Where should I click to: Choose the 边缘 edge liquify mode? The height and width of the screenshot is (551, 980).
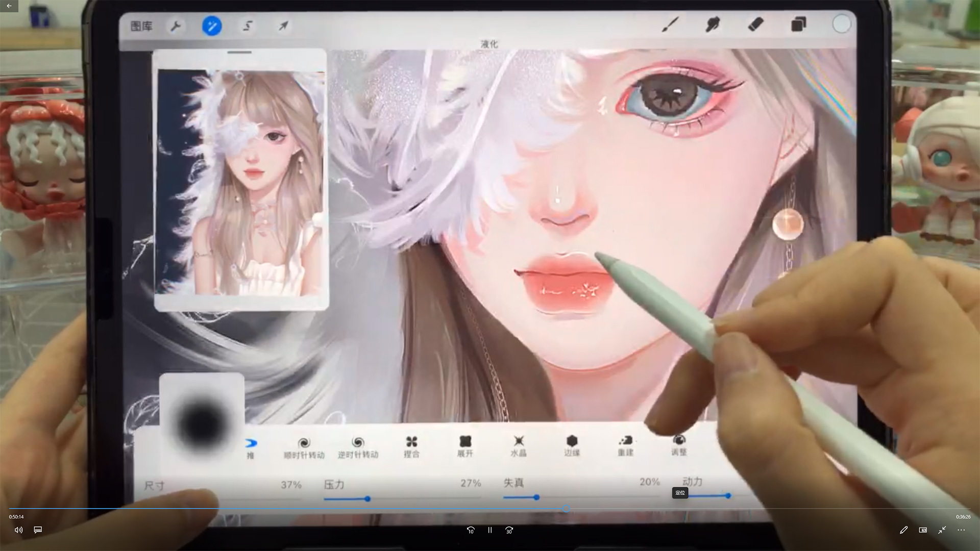(572, 445)
